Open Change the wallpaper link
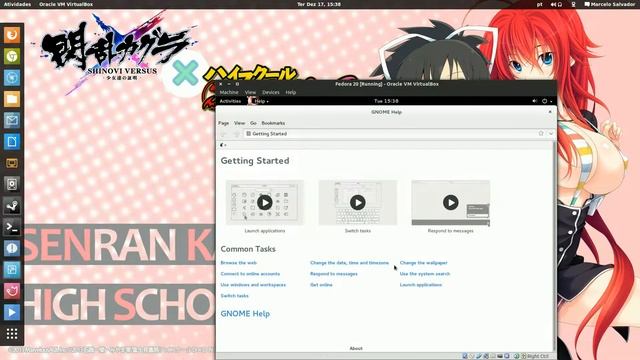Screen dimensions: 640x360 click(424, 263)
